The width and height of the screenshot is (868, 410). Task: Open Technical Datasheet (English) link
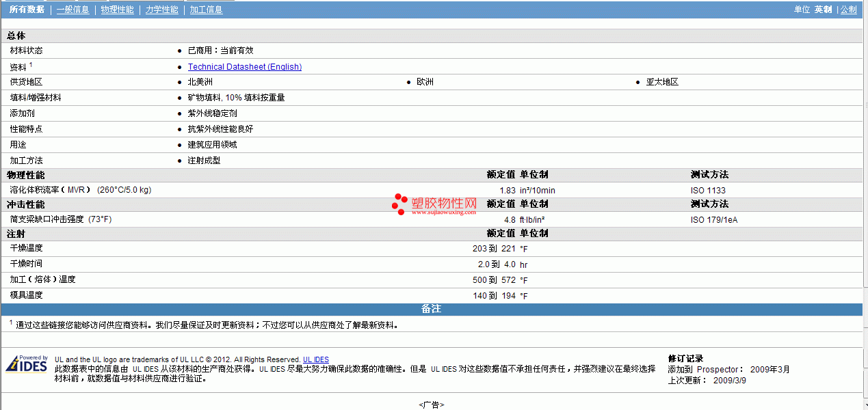(x=245, y=67)
